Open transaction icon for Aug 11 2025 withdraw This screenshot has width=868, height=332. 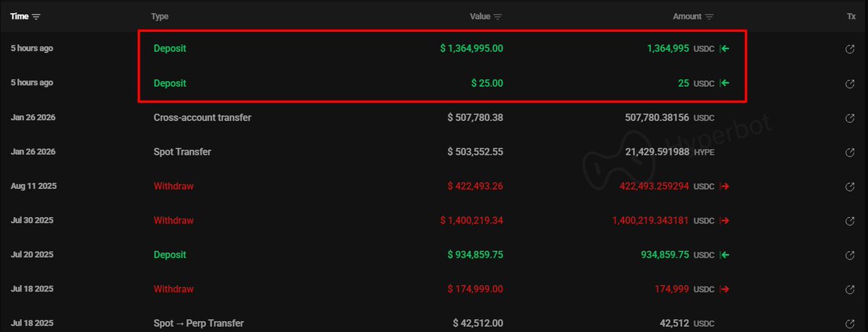[851, 187]
